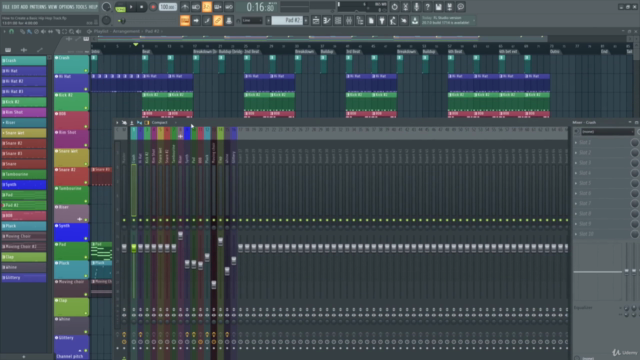Open help with the question mark icon

[427, 7]
